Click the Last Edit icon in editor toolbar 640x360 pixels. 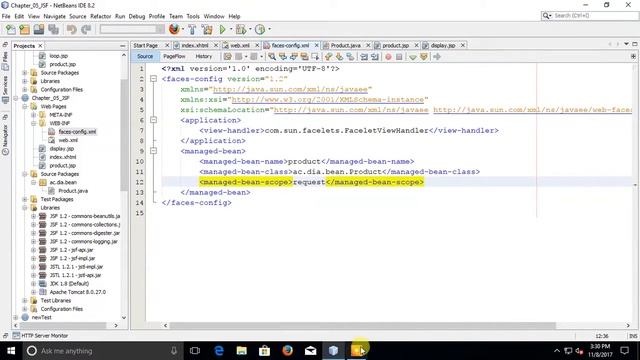click(227, 56)
